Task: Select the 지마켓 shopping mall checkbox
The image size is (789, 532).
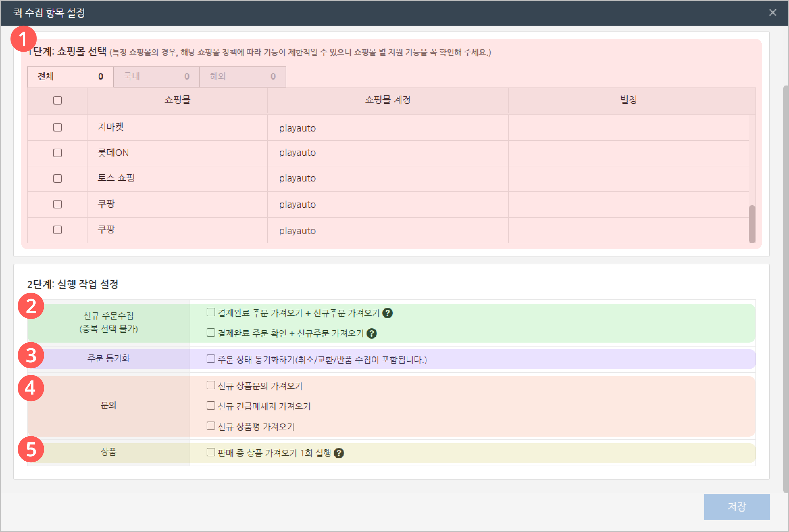Action: pyautogui.click(x=57, y=127)
